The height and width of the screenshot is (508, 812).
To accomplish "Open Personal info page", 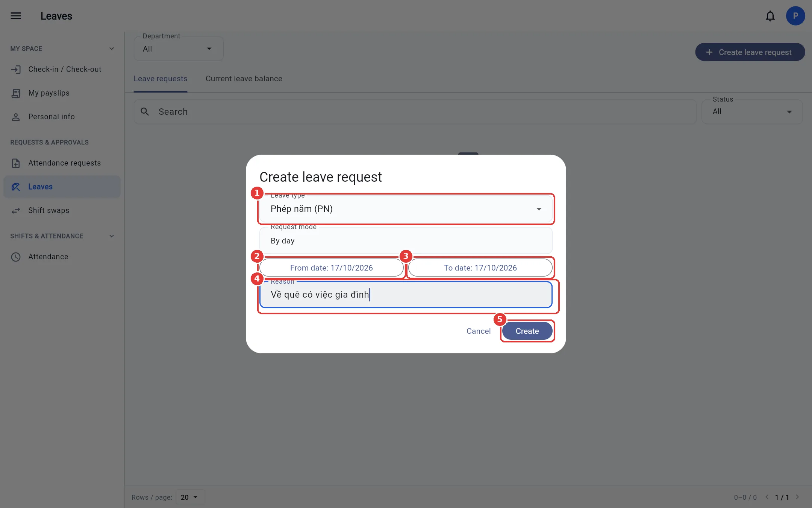I will (62, 117).
